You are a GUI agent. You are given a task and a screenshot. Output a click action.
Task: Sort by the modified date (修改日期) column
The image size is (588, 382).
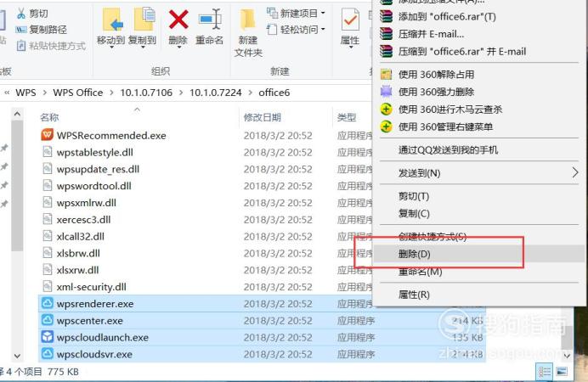[x=263, y=118]
